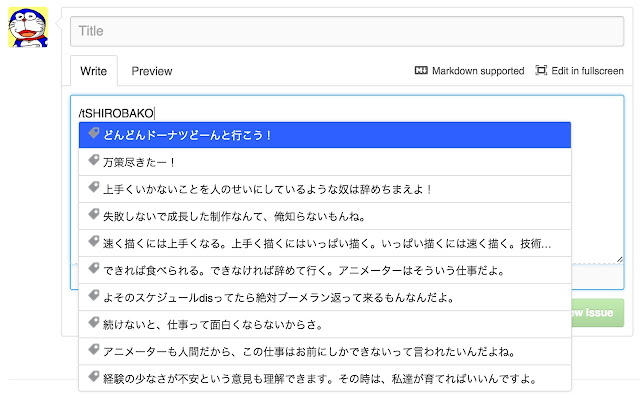Click the Doraemon user avatar

(28, 27)
